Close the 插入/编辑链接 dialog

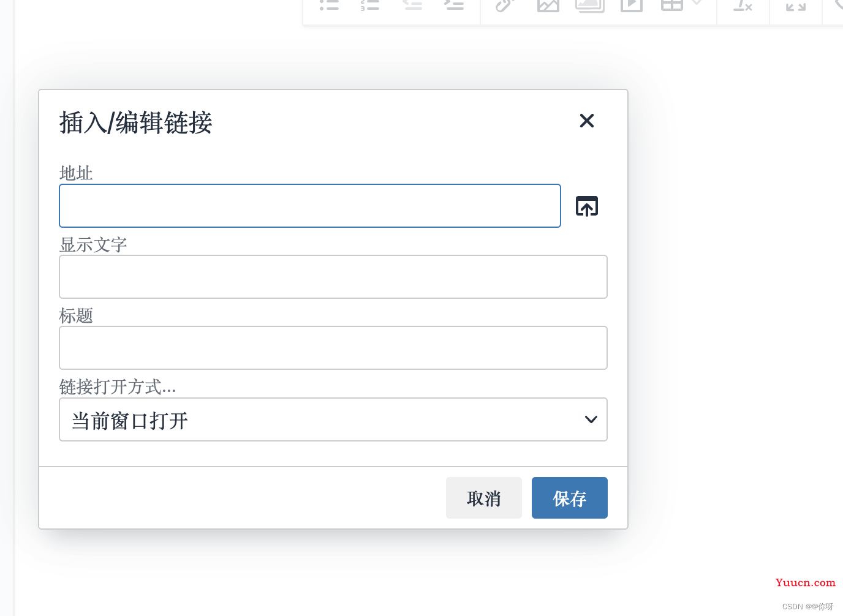[x=587, y=121]
